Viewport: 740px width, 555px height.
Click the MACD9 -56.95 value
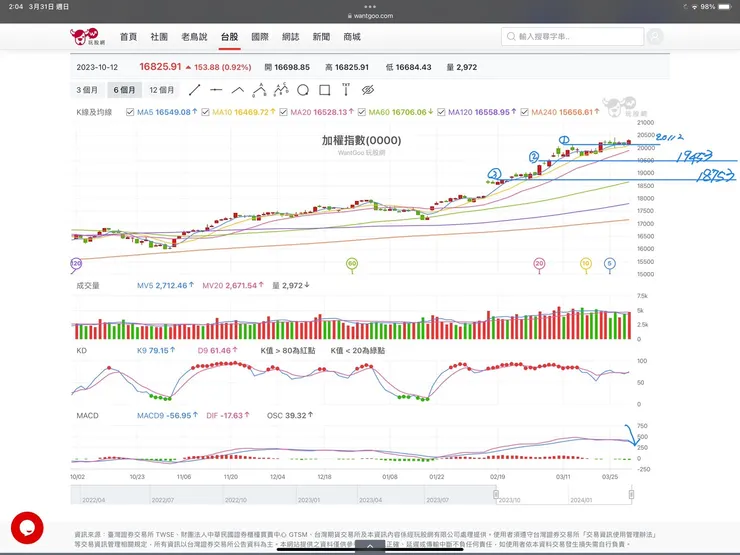click(x=168, y=416)
